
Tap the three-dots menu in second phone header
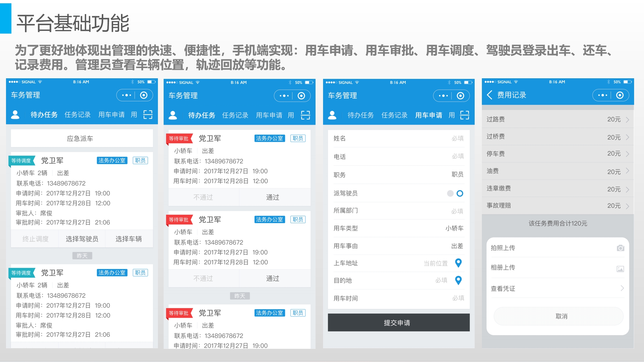tap(284, 96)
